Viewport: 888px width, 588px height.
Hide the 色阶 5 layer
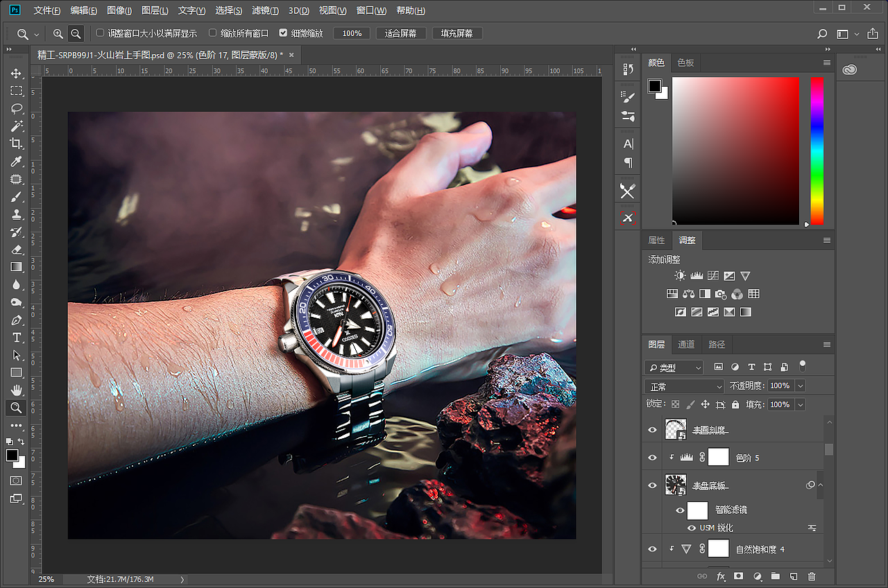(652, 458)
